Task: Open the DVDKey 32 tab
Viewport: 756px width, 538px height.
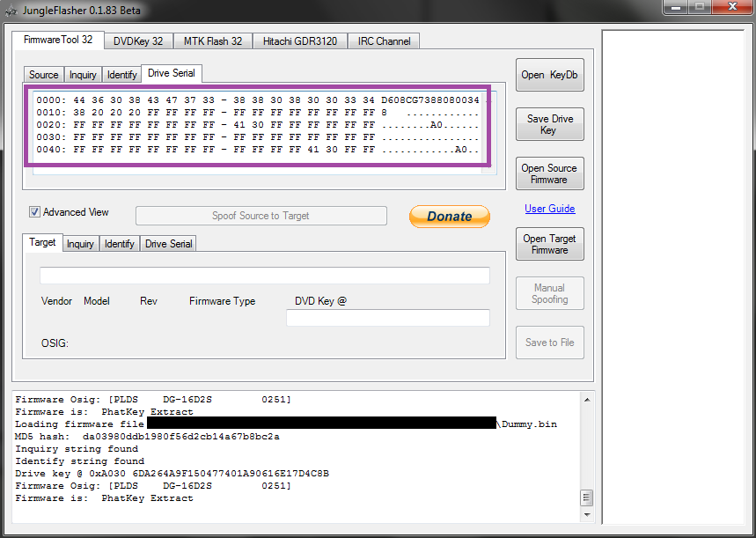Action: click(x=138, y=41)
